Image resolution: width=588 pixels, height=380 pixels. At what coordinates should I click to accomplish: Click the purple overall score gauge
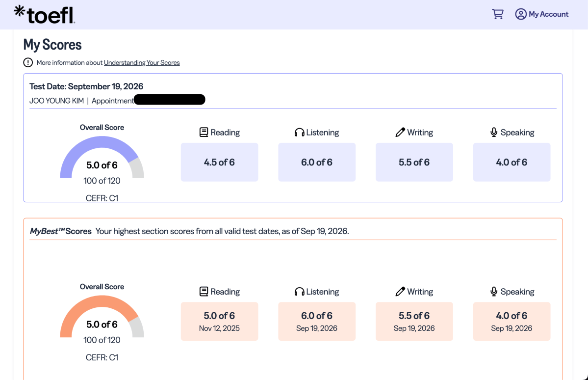point(102,157)
